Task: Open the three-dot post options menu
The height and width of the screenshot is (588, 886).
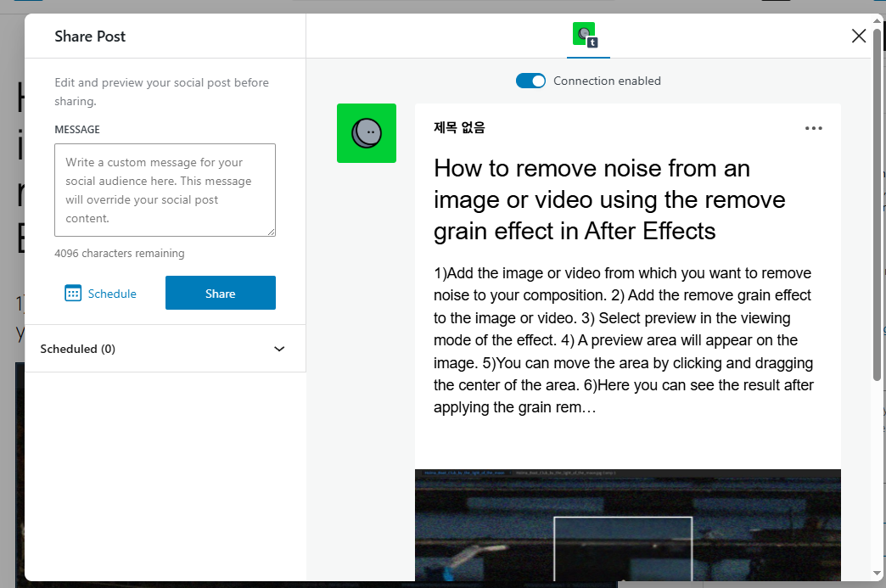Action: (x=813, y=128)
